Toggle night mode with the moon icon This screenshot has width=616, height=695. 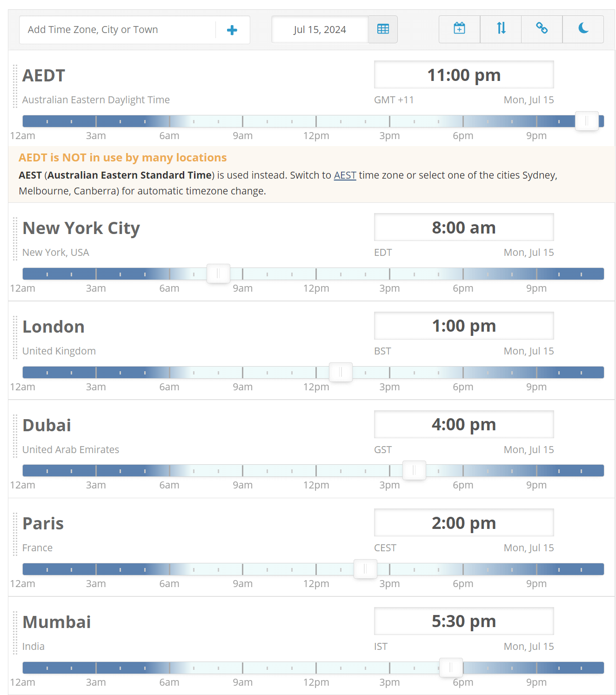pos(583,29)
